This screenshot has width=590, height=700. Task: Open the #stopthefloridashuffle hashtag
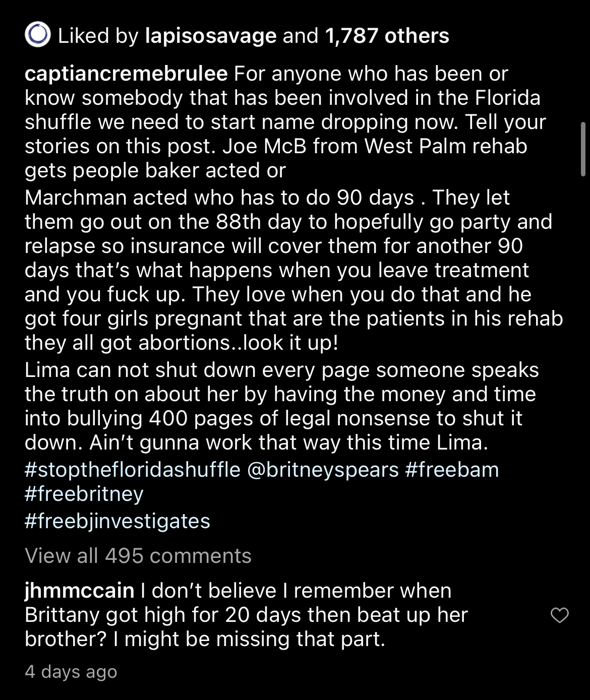click(133, 470)
